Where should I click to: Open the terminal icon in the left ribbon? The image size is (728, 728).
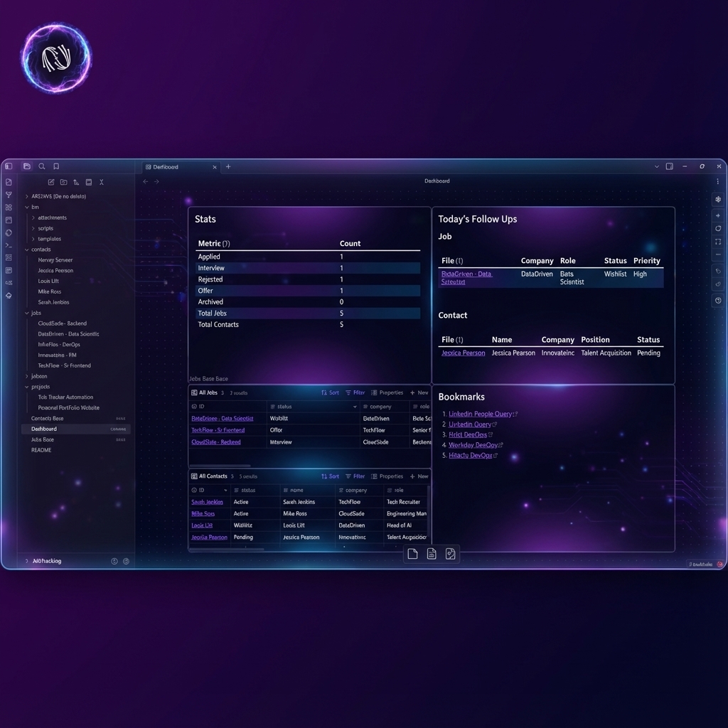9,245
